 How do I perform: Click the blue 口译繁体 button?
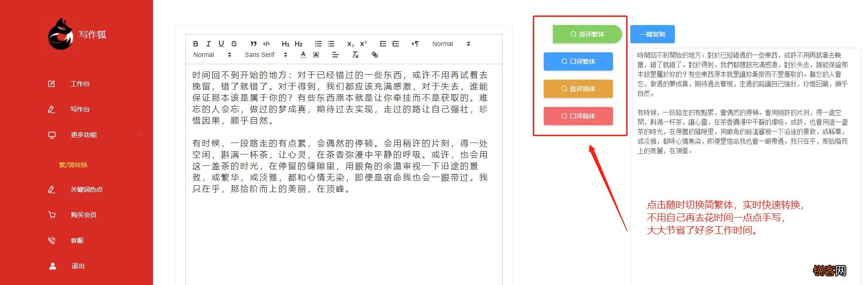tap(578, 61)
